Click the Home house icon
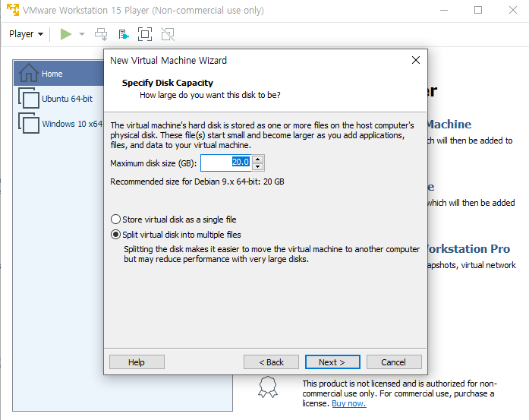529x420 pixels. click(28, 73)
